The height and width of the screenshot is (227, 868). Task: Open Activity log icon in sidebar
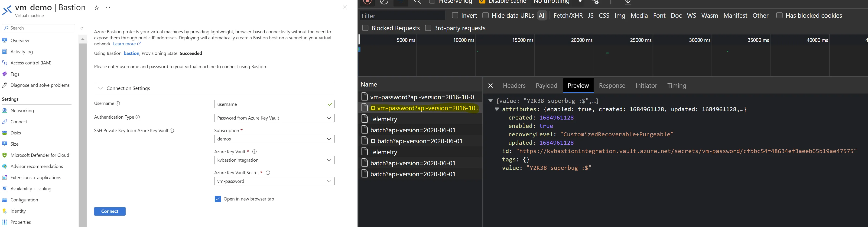pyautogui.click(x=5, y=52)
